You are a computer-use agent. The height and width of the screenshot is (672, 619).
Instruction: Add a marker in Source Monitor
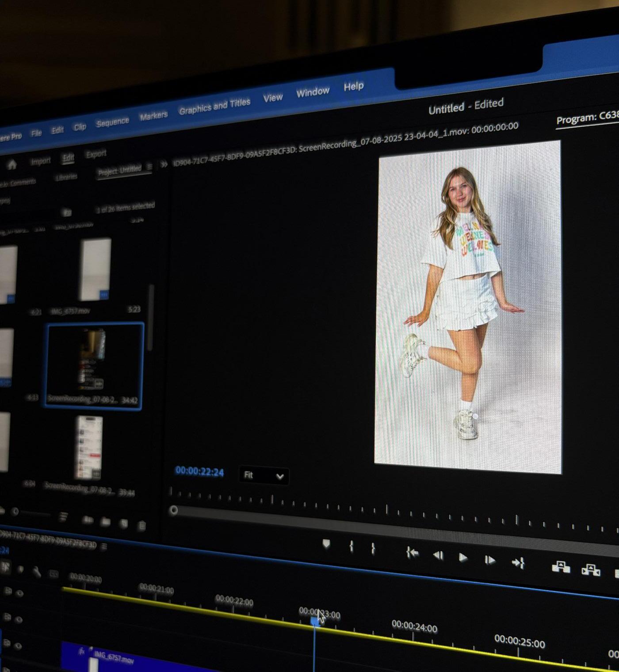point(326,544)
